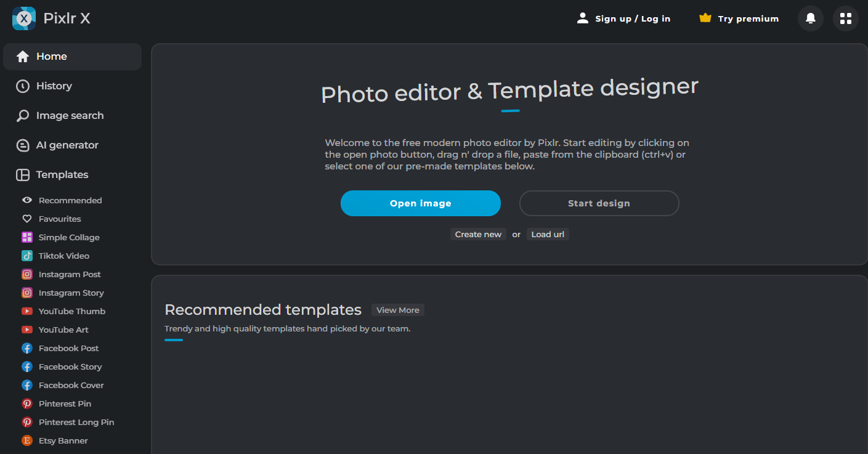Select Recommended templates category
868x454 pixels.
[70, 200]
